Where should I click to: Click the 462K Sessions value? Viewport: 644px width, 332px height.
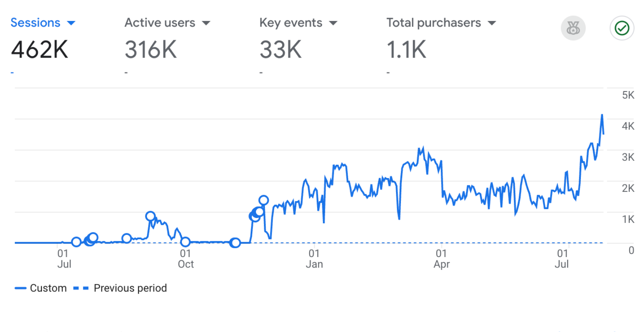pos(39,50)
